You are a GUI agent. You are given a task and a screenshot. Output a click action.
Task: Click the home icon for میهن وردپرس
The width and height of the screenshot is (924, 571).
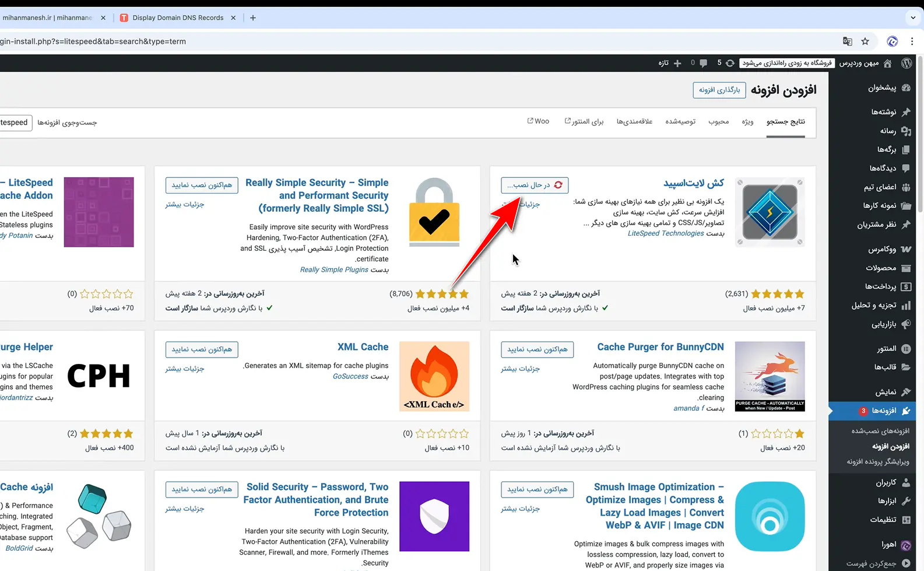pos(887,63)
